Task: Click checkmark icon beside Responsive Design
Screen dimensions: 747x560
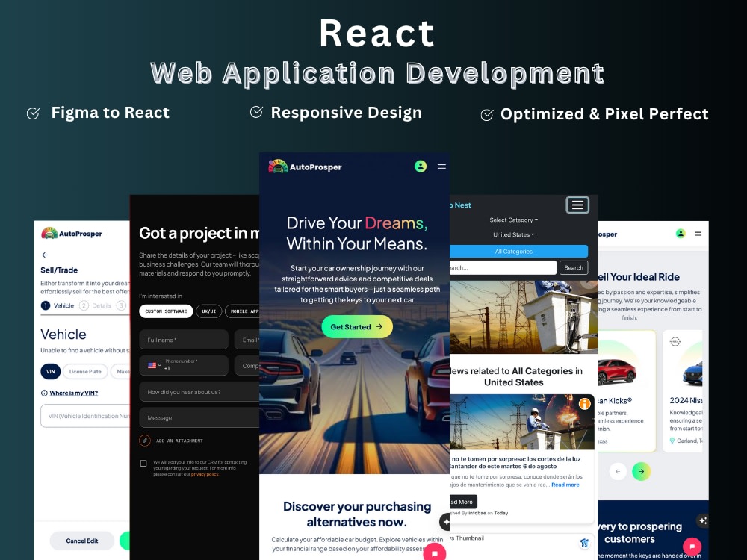Action: (x=256, y=112)
